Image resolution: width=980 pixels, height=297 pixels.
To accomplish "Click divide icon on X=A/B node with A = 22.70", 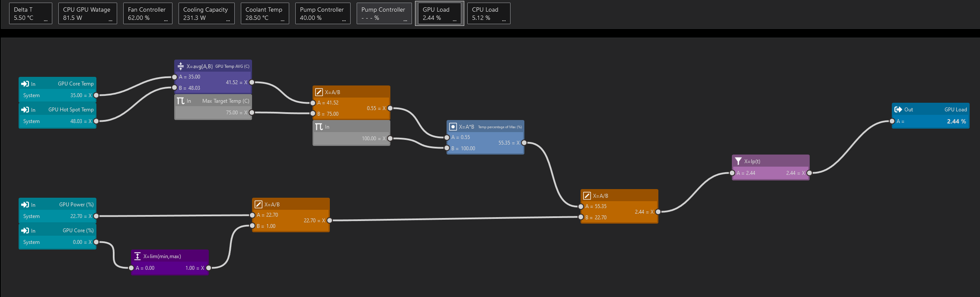I will pyautogui.click(x=259, y=205).
